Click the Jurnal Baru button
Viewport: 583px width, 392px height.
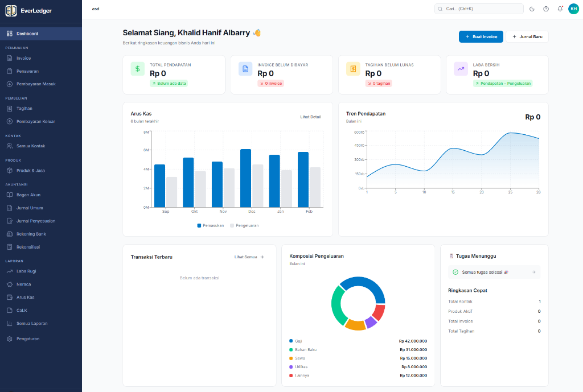(527, 36)
